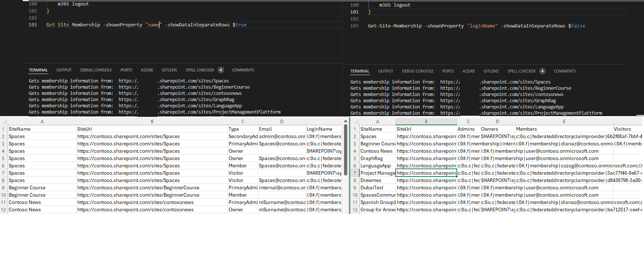Select TERMINAL tab in right pane
This screenshot has height=278, width=644.
tap(360, 71)
